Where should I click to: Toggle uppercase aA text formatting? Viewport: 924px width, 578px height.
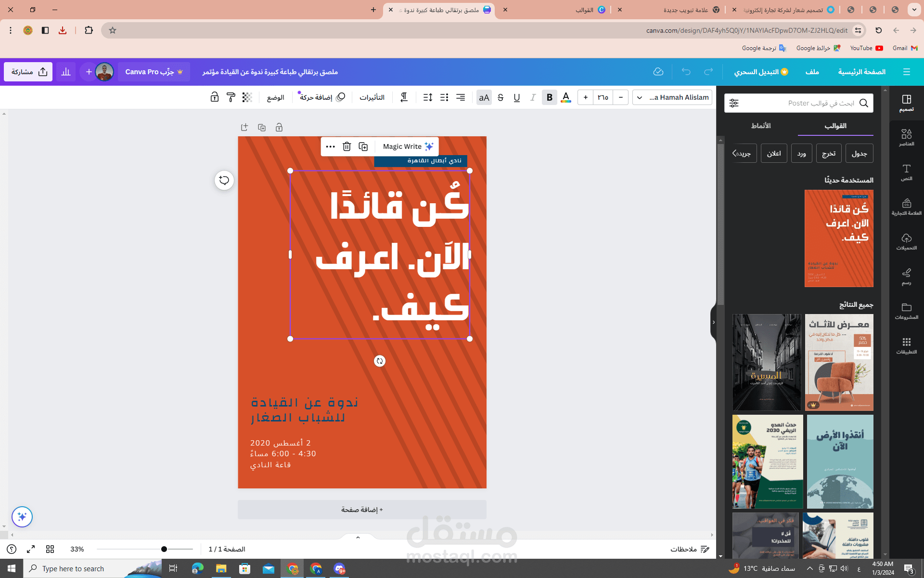484,97
